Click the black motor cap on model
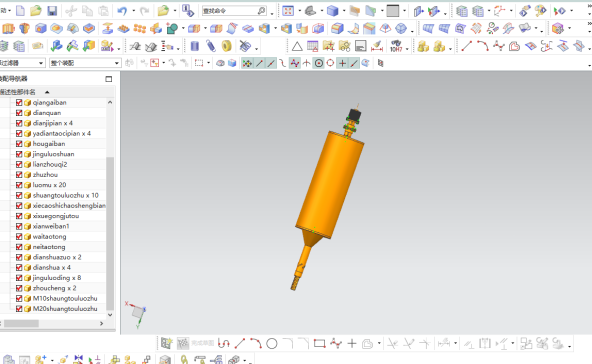592x364 pixels. click(354, 114)
